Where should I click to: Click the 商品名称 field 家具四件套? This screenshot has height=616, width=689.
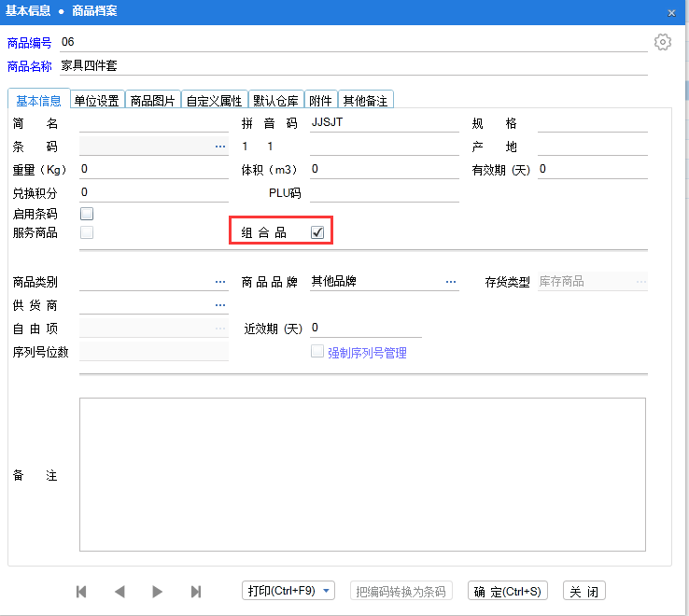point(354,66)
